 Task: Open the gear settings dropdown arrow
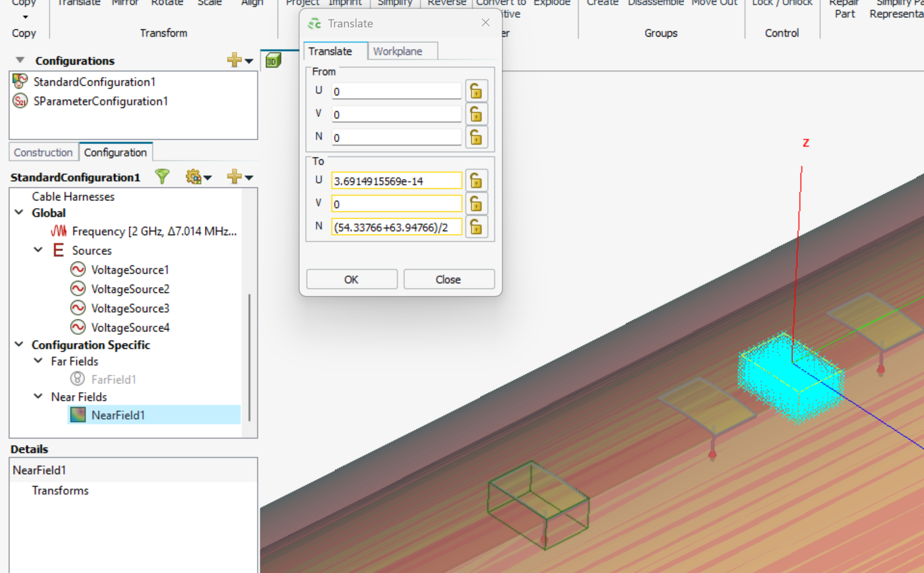click(x=208, y=178)
